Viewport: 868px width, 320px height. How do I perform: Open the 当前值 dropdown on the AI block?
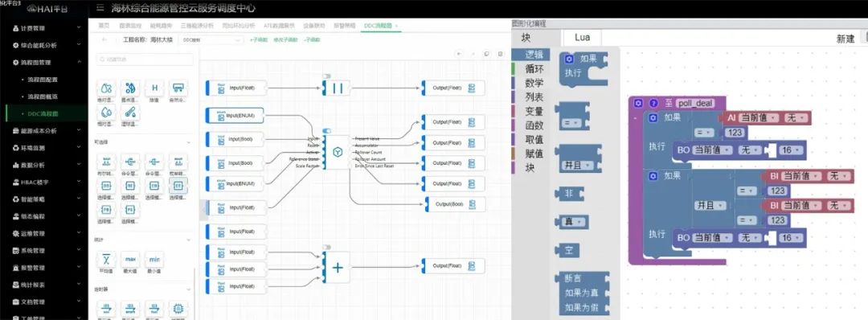pos(759,117)
